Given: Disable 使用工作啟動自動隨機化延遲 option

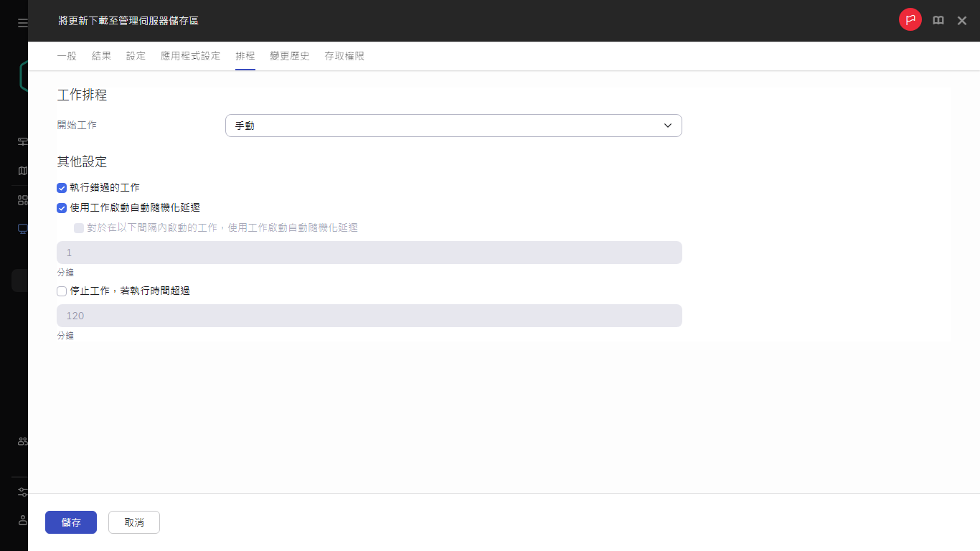Looking at the screenshot, I should coord(62,207).
